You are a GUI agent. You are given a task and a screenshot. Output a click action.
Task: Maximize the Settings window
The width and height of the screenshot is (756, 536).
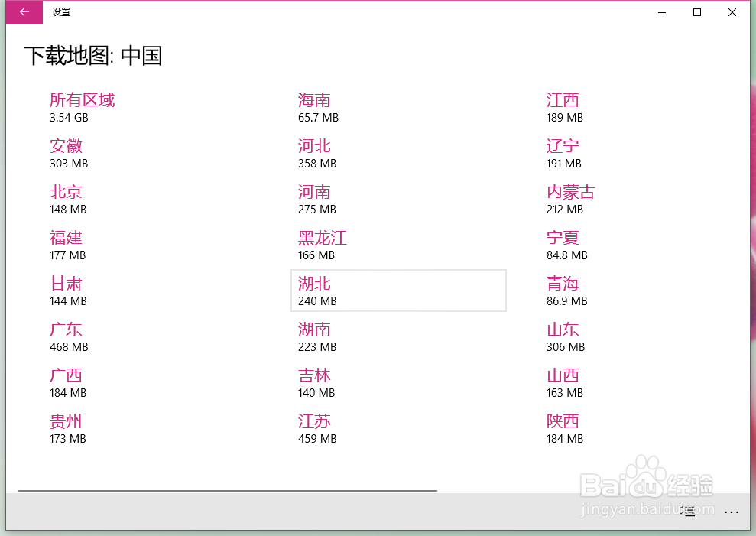pyautogui.click(x=697, y=12)
